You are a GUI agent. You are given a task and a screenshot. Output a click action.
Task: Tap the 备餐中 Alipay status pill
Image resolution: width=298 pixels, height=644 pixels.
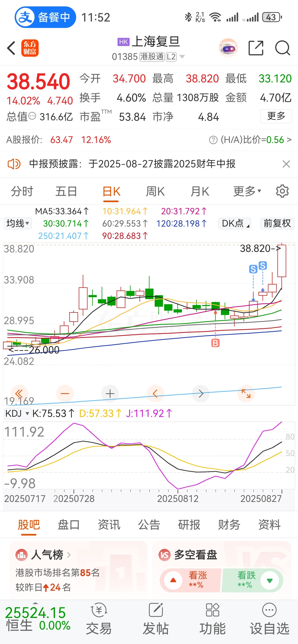click(x=45, y=17)
